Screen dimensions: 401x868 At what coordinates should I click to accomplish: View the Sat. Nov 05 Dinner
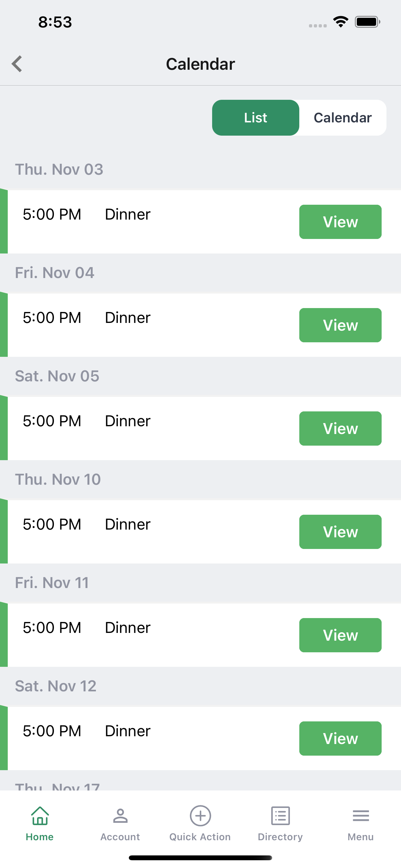[x=340, y=429]
